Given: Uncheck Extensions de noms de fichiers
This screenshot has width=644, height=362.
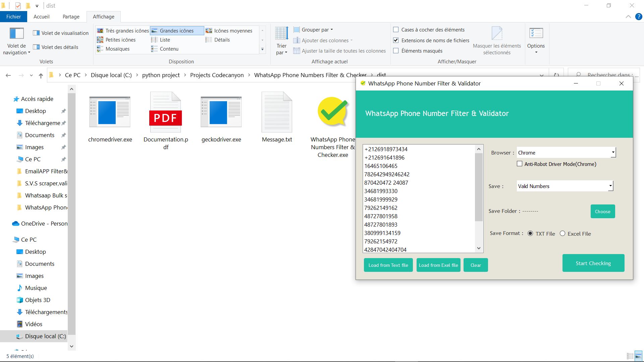Looking at the screenshot, I should pos(396,40).
